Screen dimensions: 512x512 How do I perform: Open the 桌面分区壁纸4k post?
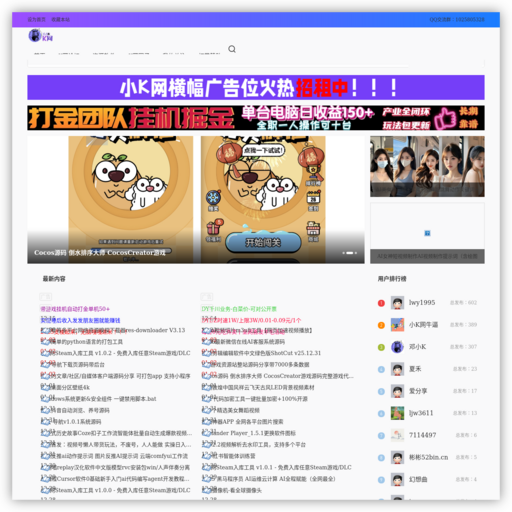coord(66,388)
